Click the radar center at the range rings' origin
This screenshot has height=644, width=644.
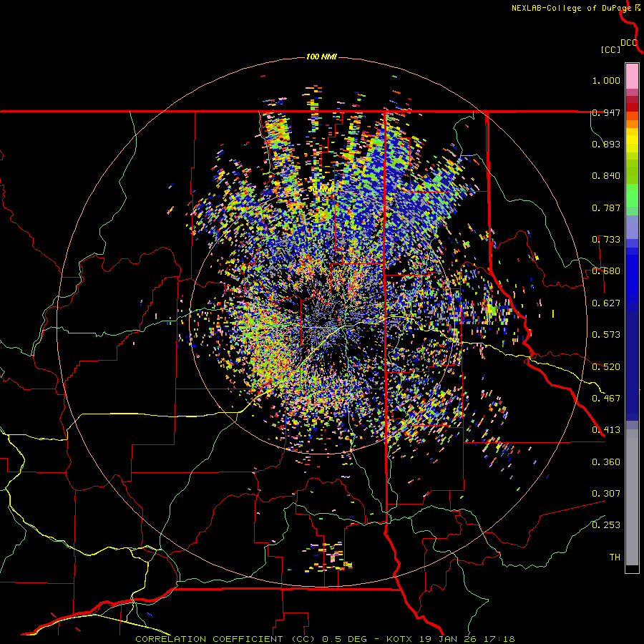point(322,323)
